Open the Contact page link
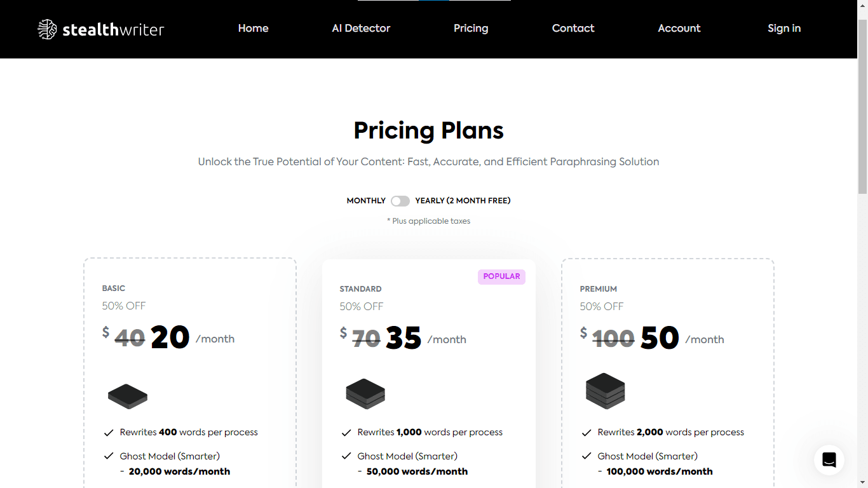The height and width of the screenshot is (488, 868). pyautogui.click(x=573, y=29)
